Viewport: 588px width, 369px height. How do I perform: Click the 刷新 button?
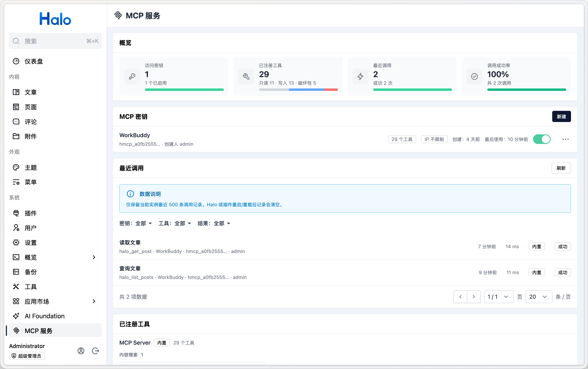pos(561,168)
